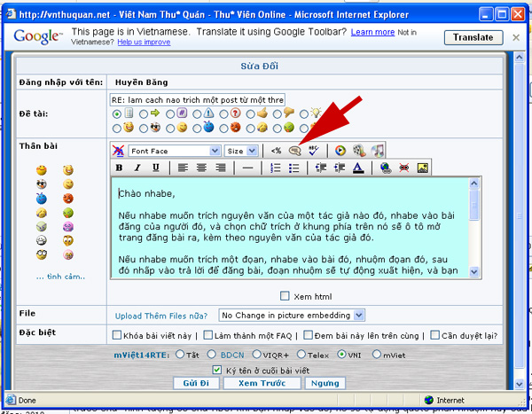Align text right

click(x=221, y=168)
